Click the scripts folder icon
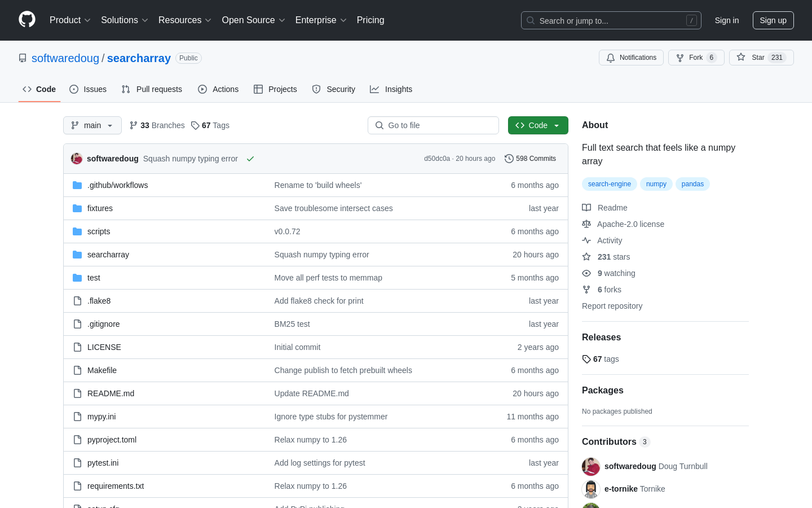812x508 pixels. click(77, 231)
